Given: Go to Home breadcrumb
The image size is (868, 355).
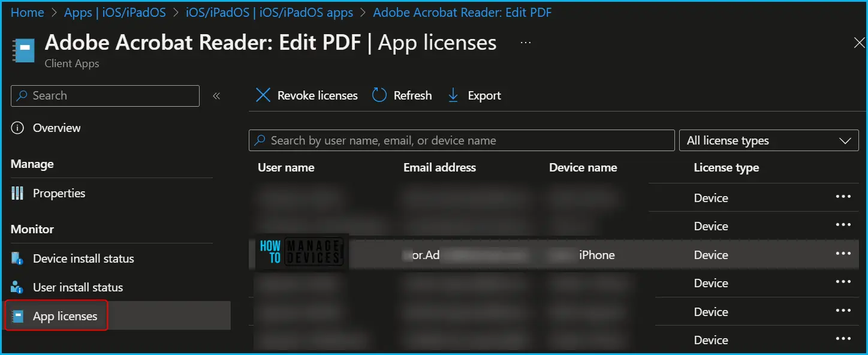Looking at the screenshot, I should click(28, 12).
